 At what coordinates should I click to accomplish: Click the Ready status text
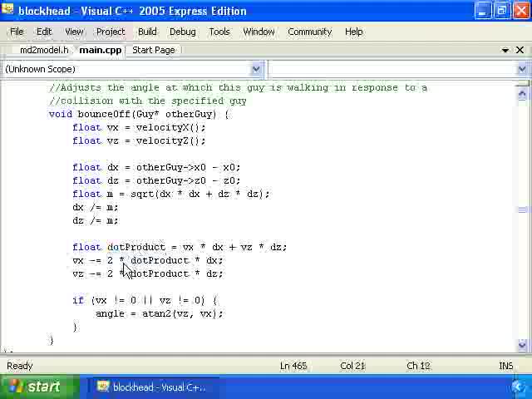(20, 366)
